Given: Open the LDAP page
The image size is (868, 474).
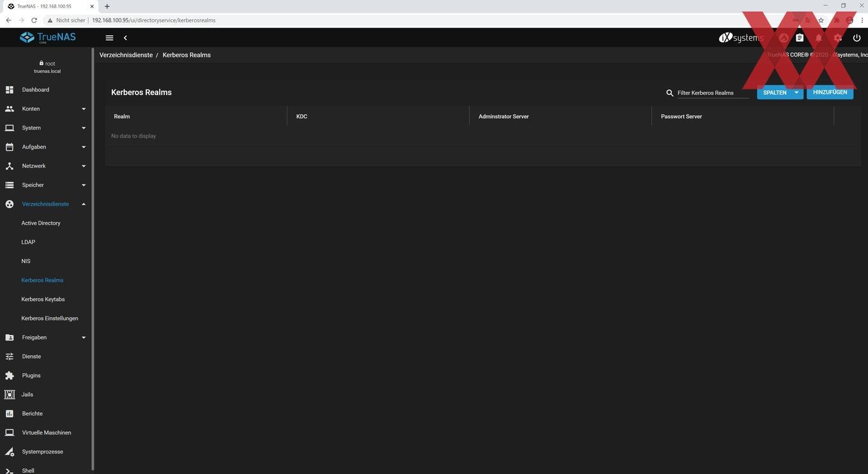Looking at the screenshot, I should pos(28,242).
